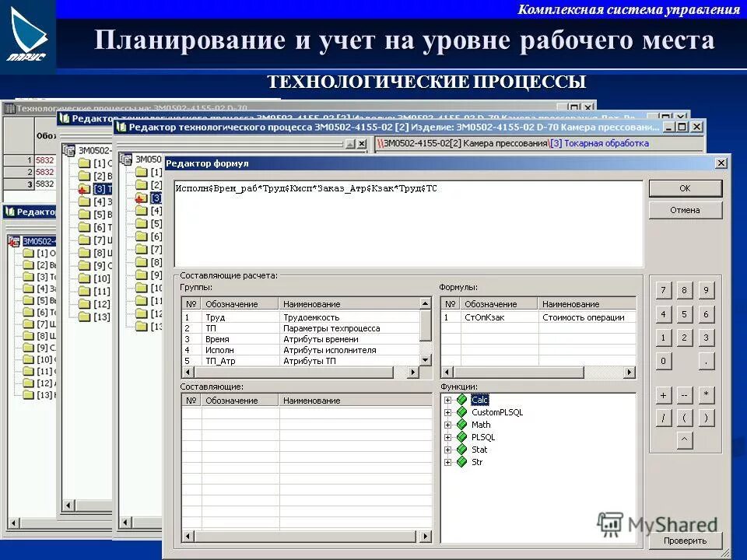Viewport: 747px width, 560px height.
Task: Expand the Calc function group node
Action: point(447,399)
